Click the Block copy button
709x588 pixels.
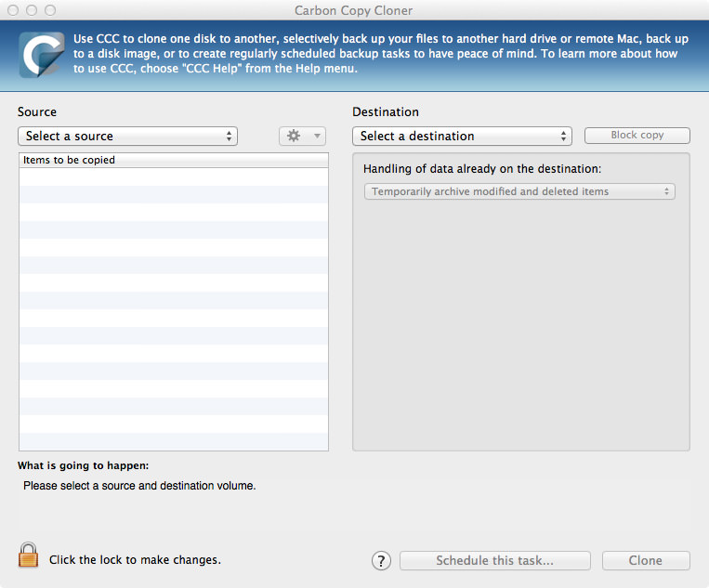click(637, 135)
